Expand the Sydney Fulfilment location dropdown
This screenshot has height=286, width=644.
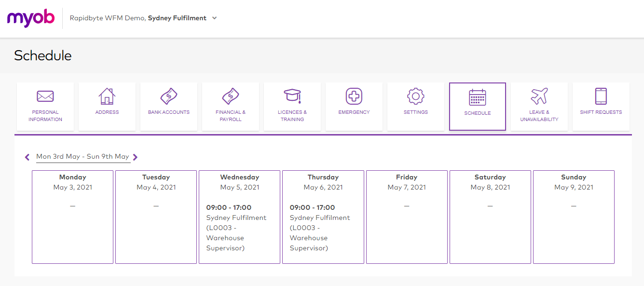click(x=215, y=18)
